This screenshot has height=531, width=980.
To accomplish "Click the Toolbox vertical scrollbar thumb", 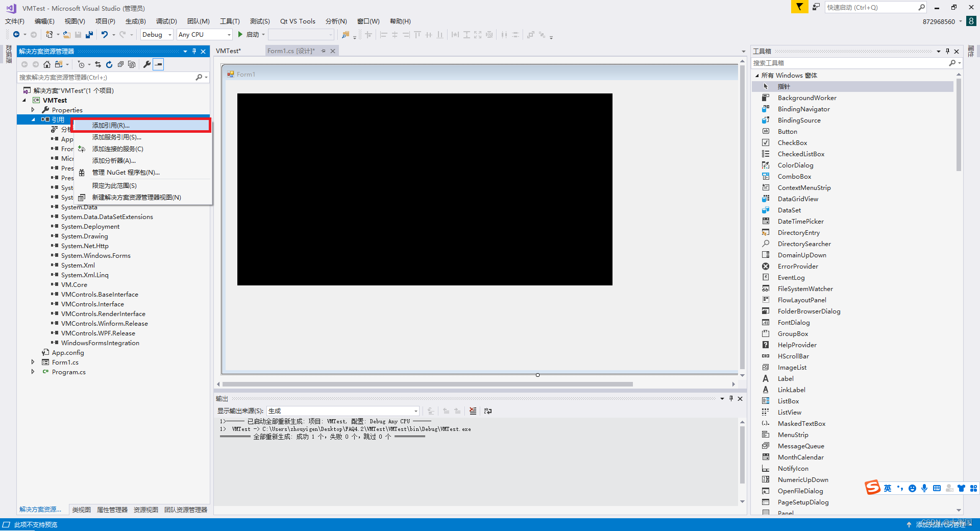I will [x=959, y=125].
